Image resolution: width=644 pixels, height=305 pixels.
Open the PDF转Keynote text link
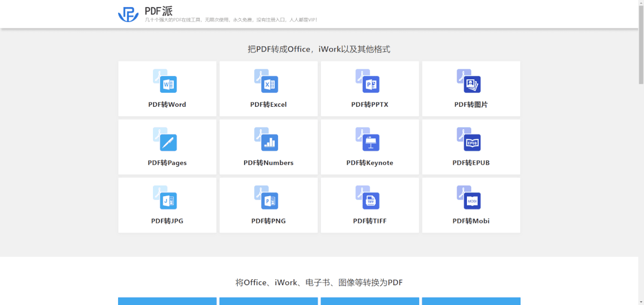[369, 163]
